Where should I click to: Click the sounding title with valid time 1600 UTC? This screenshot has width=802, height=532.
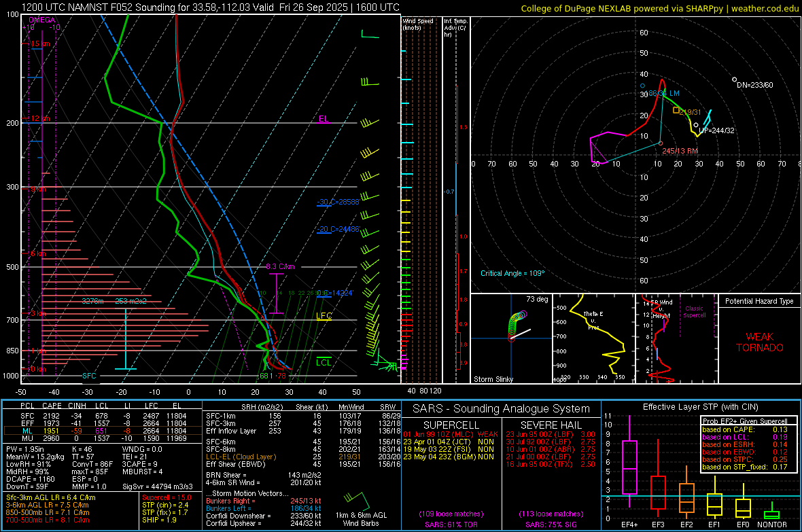210,7
